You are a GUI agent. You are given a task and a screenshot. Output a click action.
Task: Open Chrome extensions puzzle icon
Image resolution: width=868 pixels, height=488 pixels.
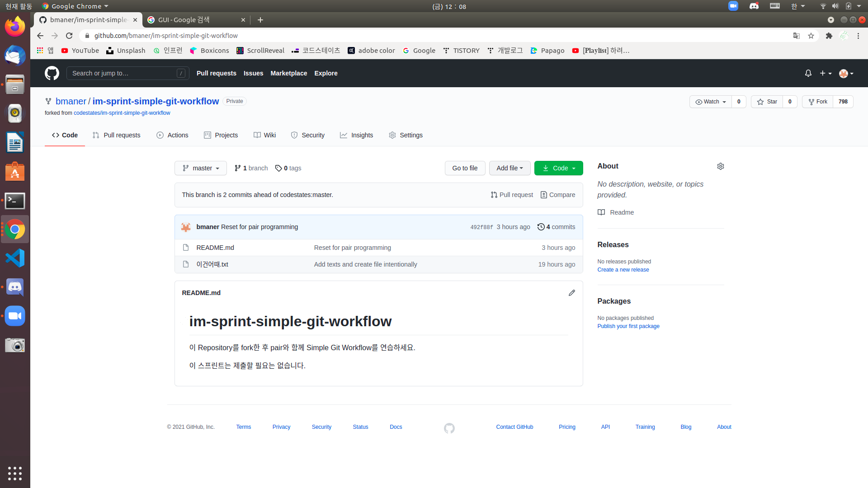pyautogui.click(x=829, y=36)
